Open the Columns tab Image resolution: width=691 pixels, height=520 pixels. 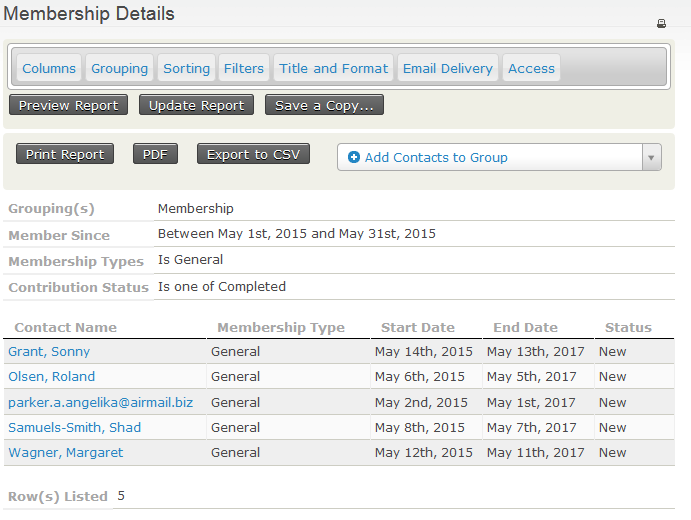(49, 68)
